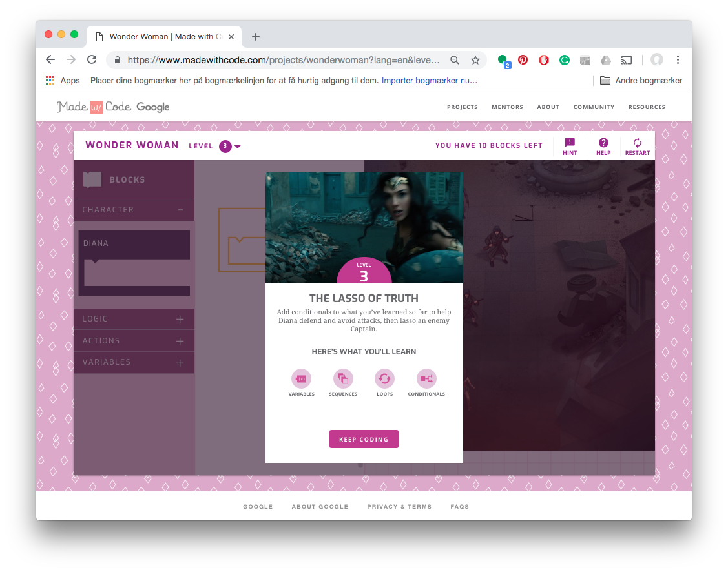Open Privacy & Terms footer link
728x572 pixels.
pos(399,507)
